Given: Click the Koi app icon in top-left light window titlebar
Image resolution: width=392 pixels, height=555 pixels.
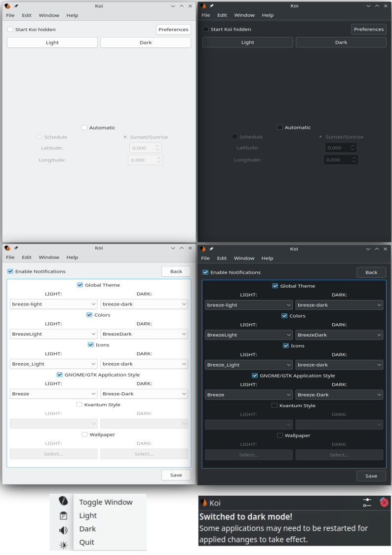Looking at the screenshot, I should coord(7,6).
